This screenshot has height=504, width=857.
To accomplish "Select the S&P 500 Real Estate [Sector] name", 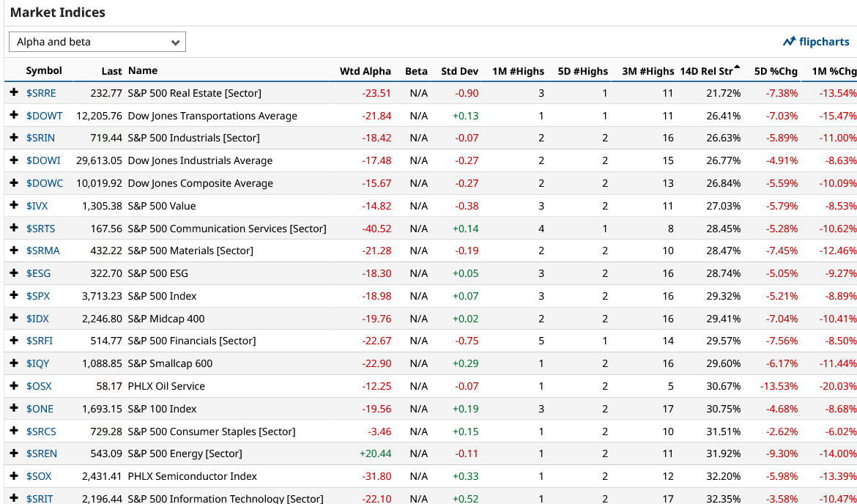I will pos(195,93).
